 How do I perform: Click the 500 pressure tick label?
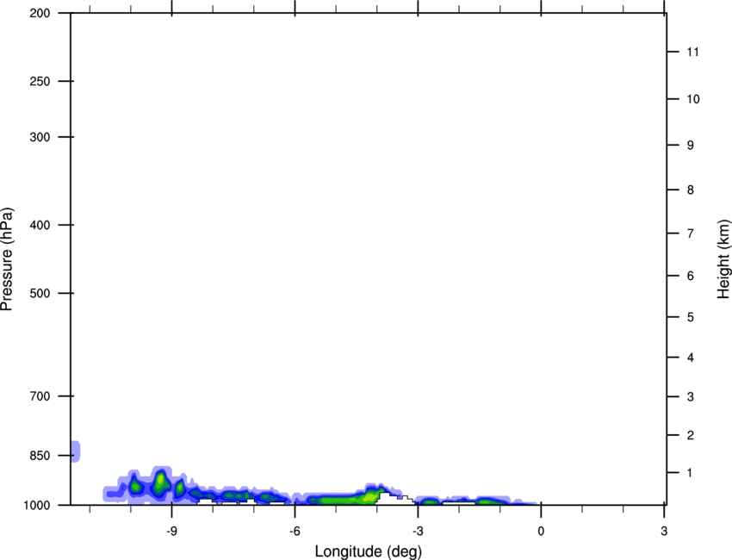[x=40, y=293]
